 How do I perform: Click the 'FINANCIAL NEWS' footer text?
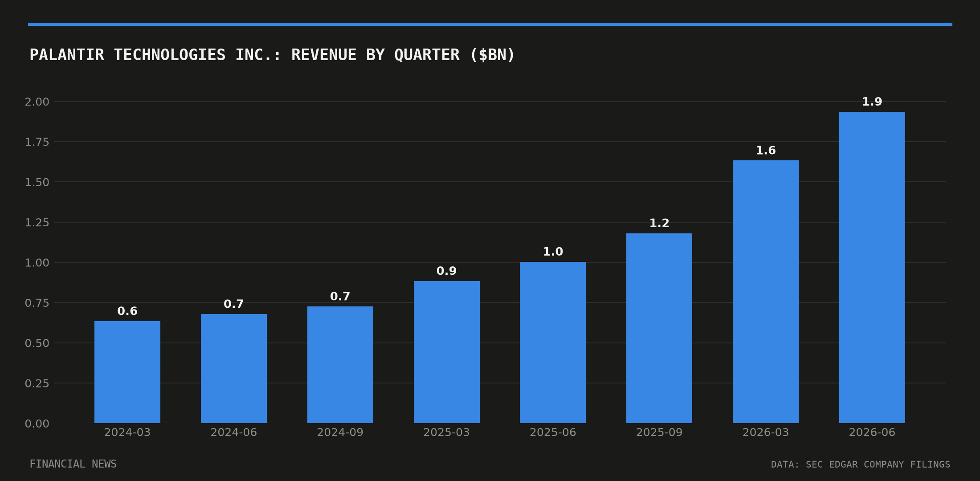pos(73,464)
